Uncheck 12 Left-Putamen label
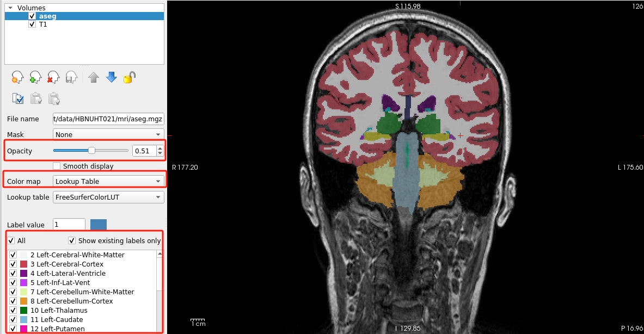This screenshot has width=644, height=334. [x=13, y=329]
